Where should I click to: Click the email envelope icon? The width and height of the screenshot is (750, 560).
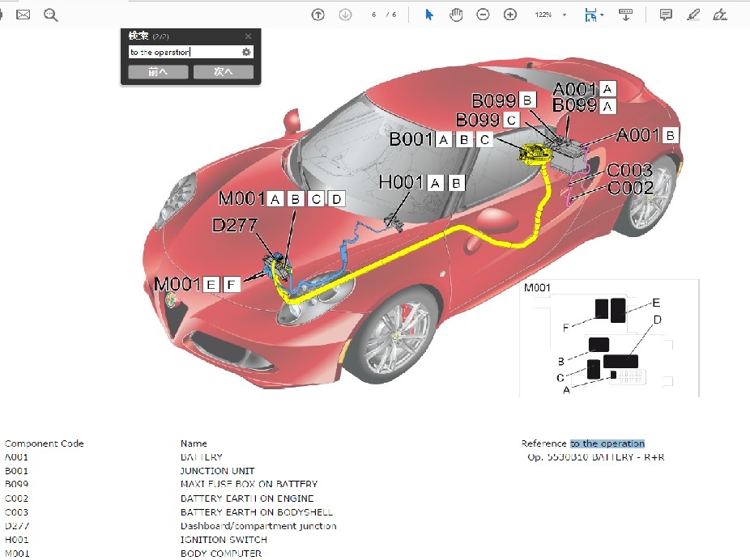point(23,15)
